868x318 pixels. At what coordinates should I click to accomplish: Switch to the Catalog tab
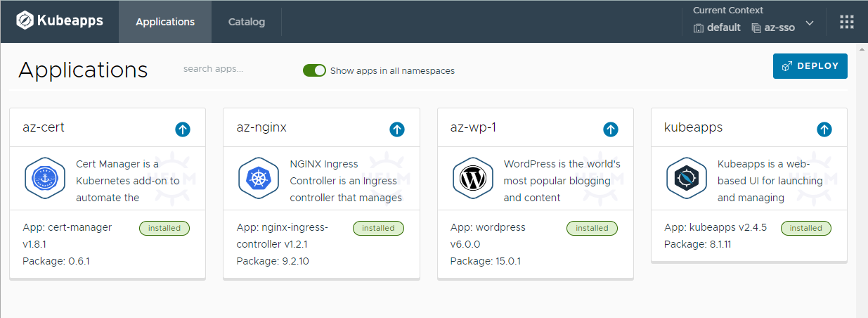pos(247,22)
